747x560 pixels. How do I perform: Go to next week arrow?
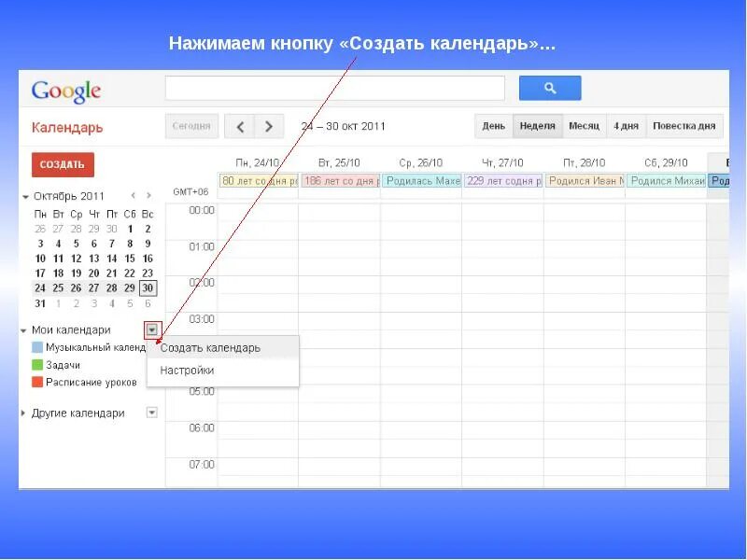tap(269, 127)
